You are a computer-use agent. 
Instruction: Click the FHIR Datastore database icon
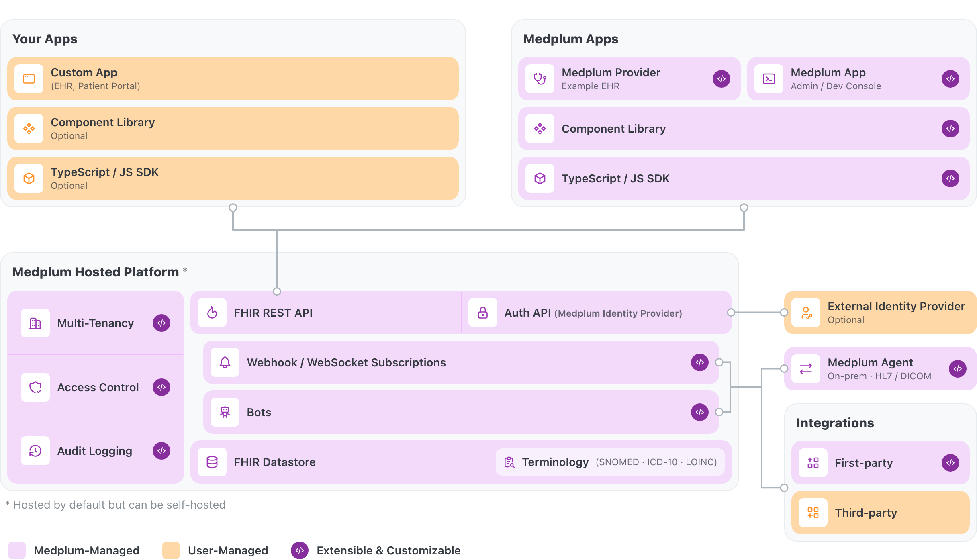(x=212, y=462)
